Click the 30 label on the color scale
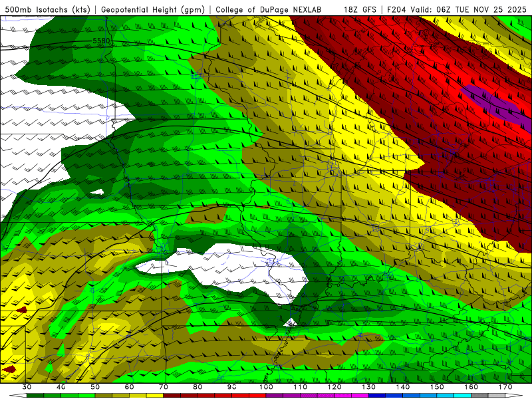This screenshot has width=532, height=399. click(27, 387)
